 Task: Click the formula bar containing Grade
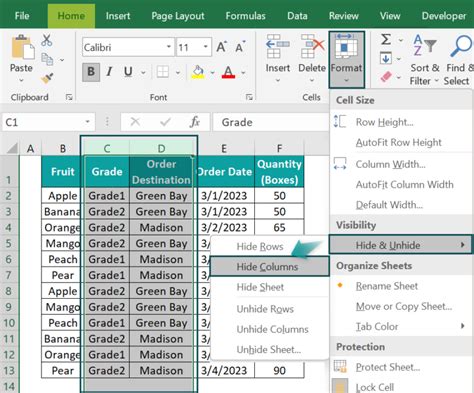[271, 122]
